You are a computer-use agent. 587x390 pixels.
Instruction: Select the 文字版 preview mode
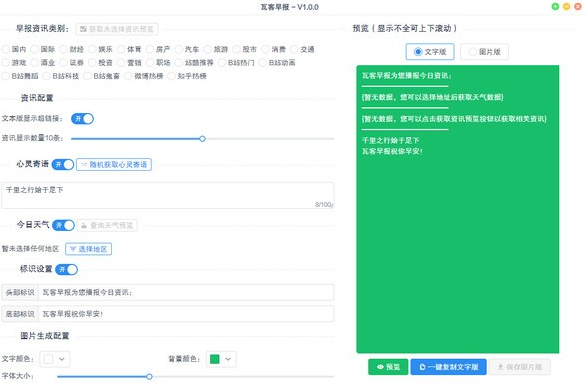430,52
